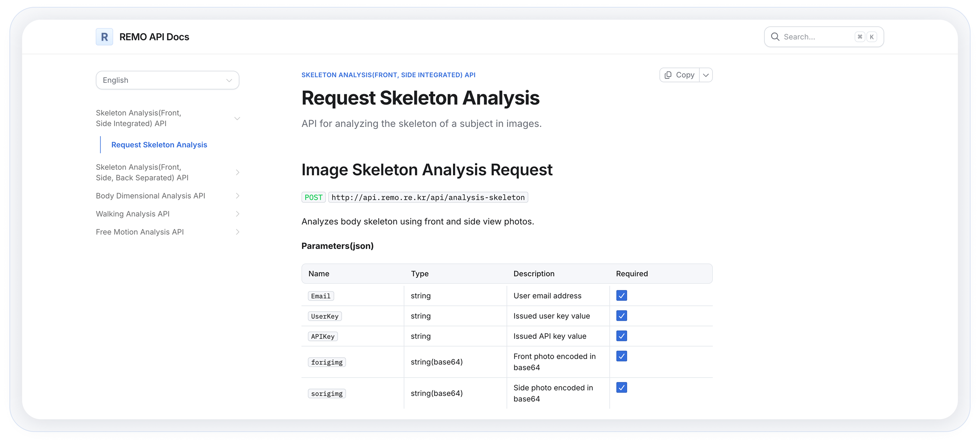The width and height of the screenshot is (980, 444).
Task: Click SKELETON ANALYSIS(FRONT, SIDE INTEGRATED) API breadcrumb
Action: (x=388, y=75)
